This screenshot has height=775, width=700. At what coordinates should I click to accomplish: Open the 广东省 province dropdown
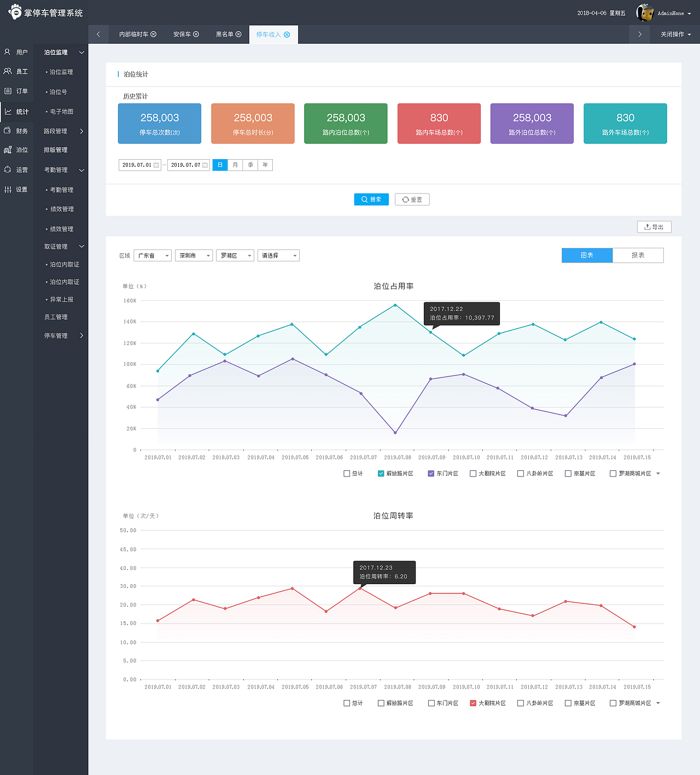pyautogui.click(x=153, y=255)
